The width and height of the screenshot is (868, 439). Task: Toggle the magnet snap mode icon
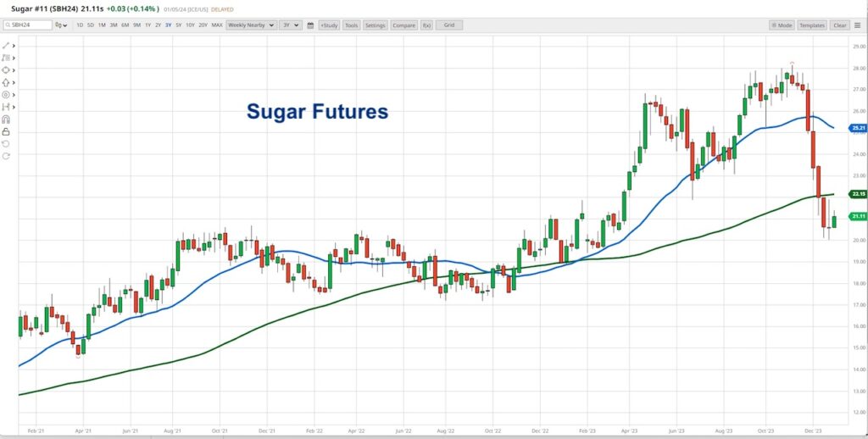[x=6, y=119]
